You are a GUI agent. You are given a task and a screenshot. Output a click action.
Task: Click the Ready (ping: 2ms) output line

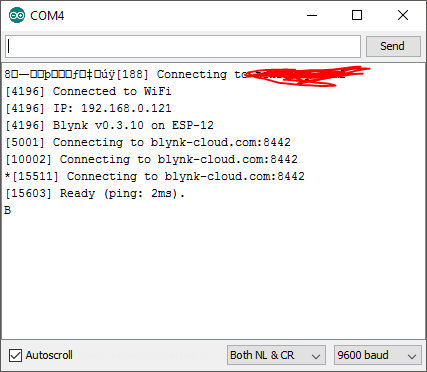95,193
